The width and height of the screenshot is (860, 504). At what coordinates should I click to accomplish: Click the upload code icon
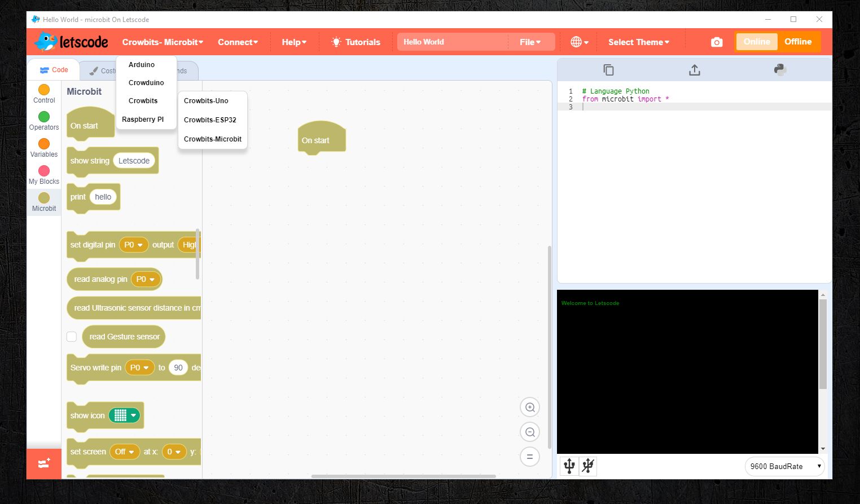695,70
